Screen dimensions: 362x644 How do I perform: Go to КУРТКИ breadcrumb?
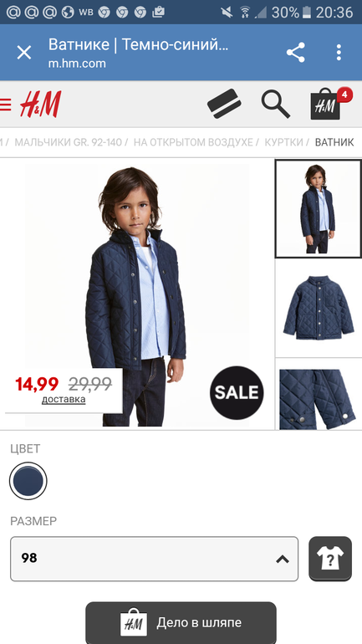coord(283,142)
